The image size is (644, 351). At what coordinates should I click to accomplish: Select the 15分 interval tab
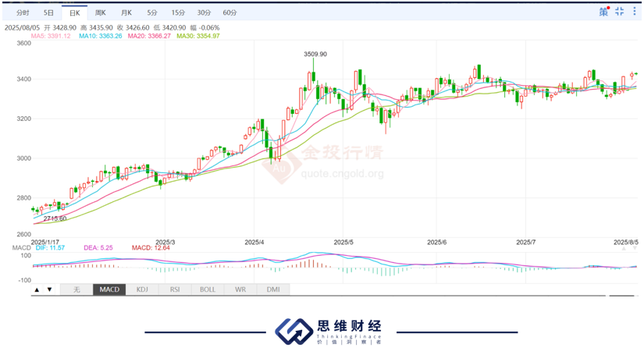(178, 13)
